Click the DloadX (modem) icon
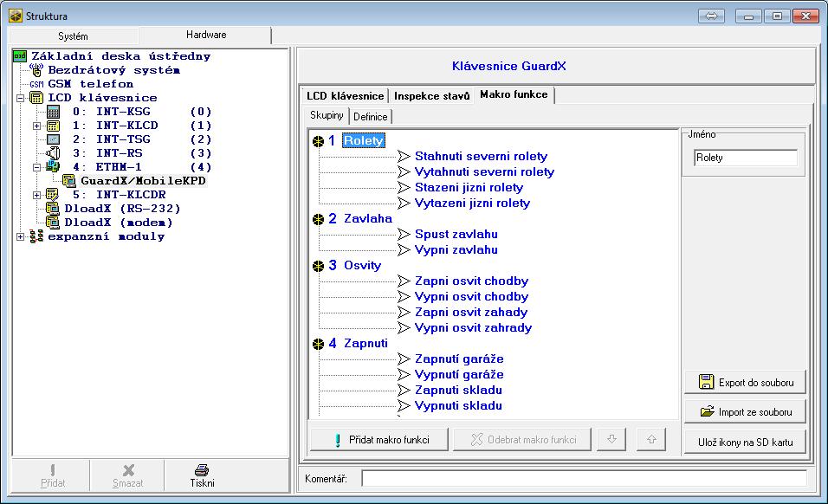This screenshot has height=504, width=828. click(x=53, y=223)
